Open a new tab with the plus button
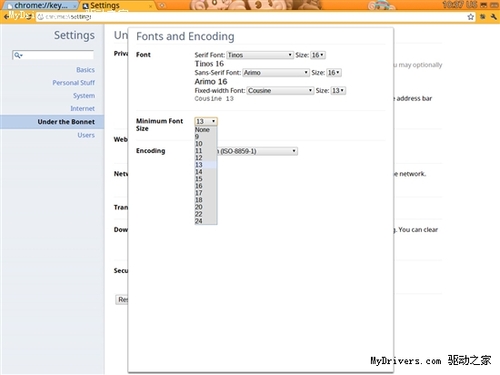The width and height of the screenshot is (500, 375). pos(162,6)
